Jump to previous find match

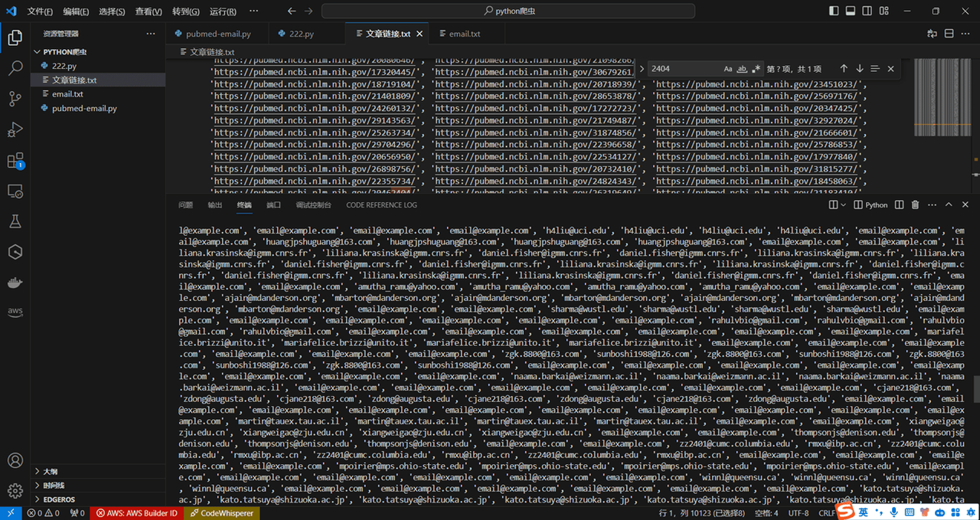844,69
